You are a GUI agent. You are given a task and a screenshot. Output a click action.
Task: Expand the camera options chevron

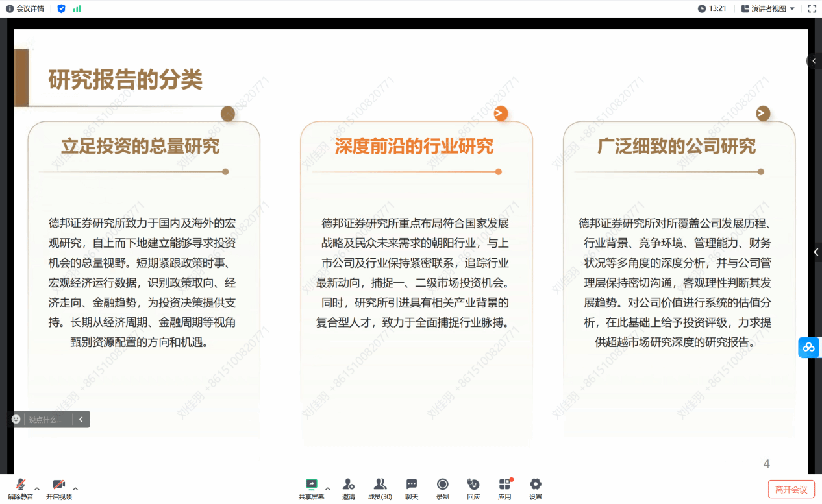tap(76, 490)
